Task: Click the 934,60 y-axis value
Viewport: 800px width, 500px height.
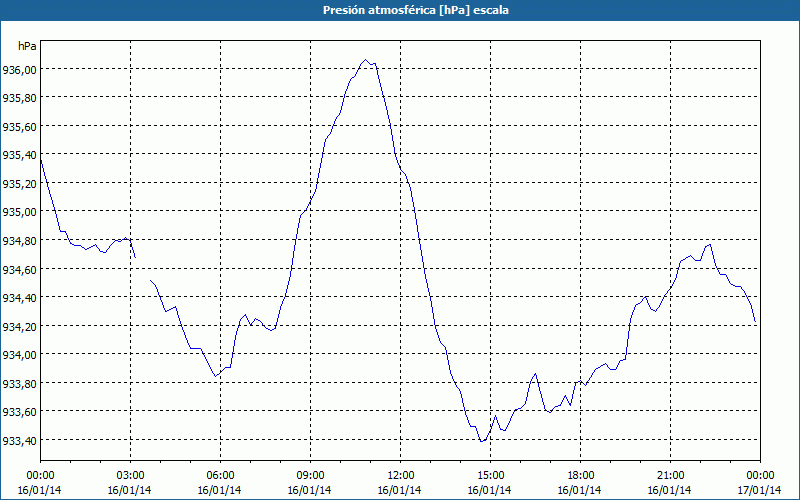Action: (19, 269)
